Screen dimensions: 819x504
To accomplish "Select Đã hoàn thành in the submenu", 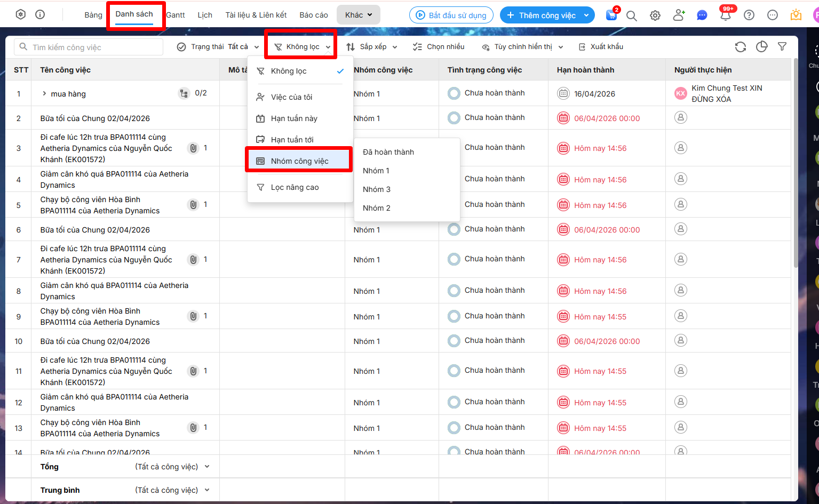I will [407, 152].
